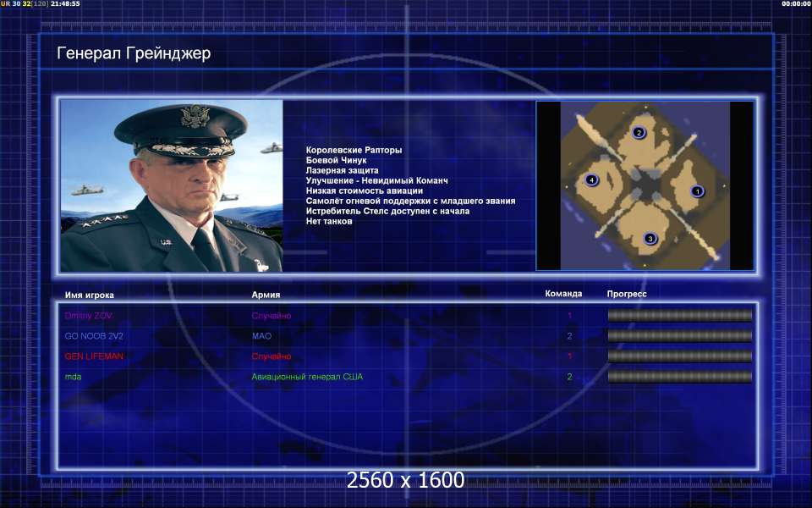This screenshot has height=508, width=812.
Task: Click the Боевой Чинук line
Action: coord(336,160)
